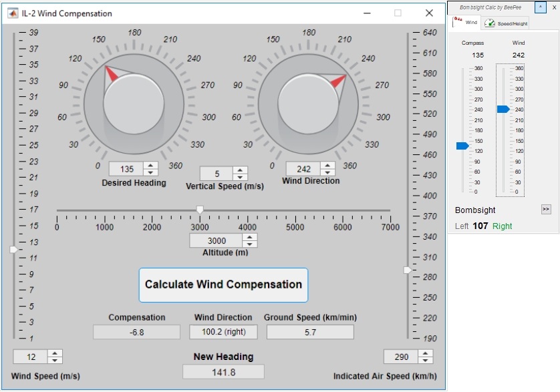Click Wind Direction result 100.2 (right)

coord(224,332)
